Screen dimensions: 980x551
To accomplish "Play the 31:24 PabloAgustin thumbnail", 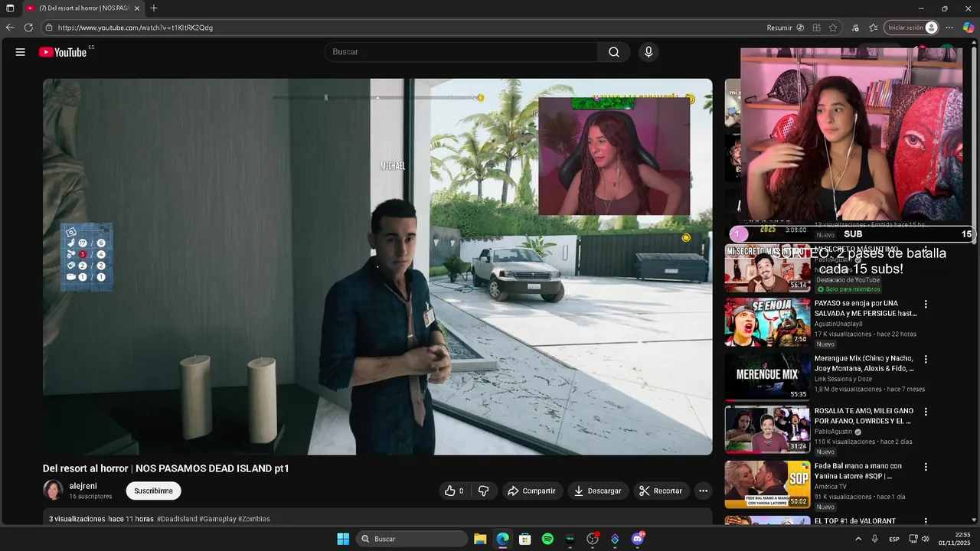I will 767,430.
